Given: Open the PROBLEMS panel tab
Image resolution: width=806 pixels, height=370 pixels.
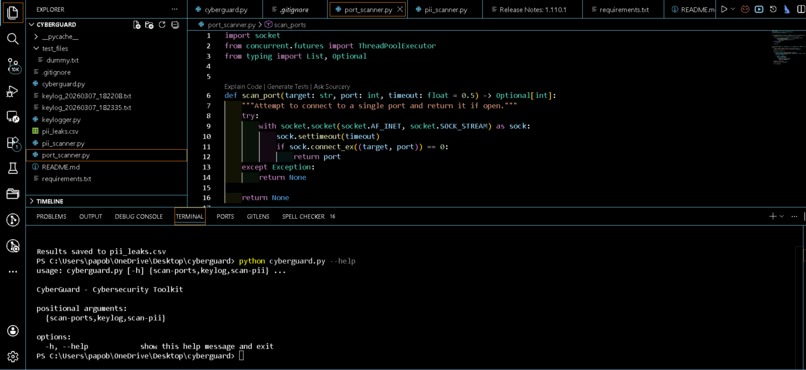Looking at the screenshot, I should [51, 216].
